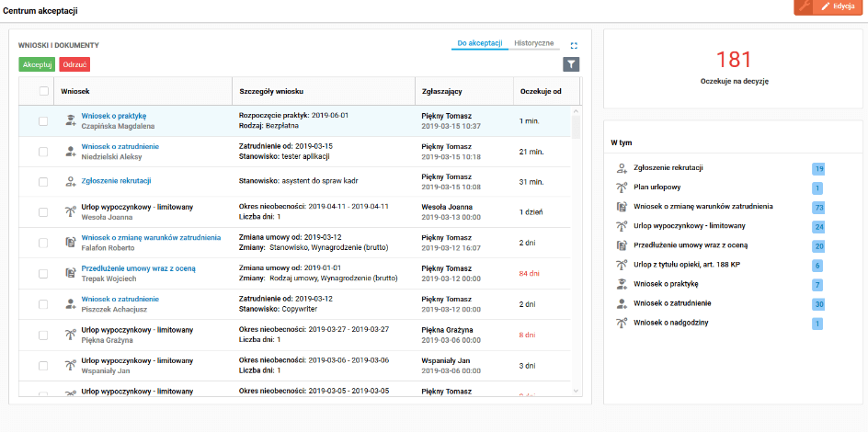Click count badge 20 for Przedłużenie umowy
Viewport: 868px width, 432px height.
point(817,246)
